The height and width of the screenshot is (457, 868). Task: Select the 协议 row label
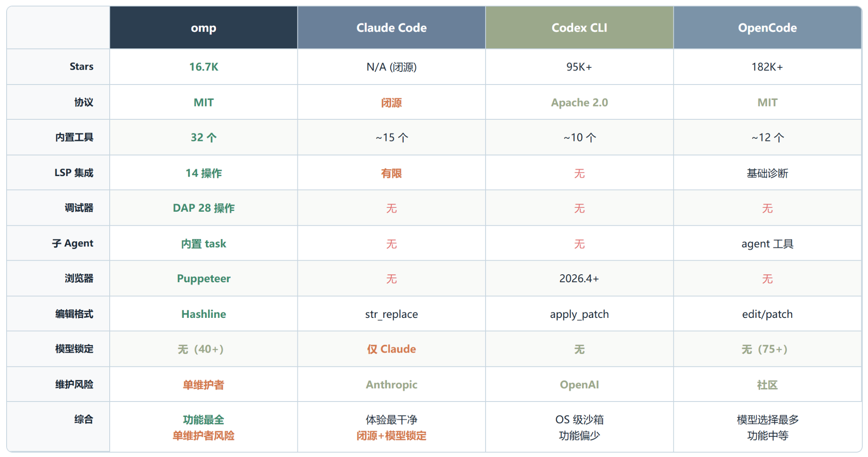click(x=84, y=102)
